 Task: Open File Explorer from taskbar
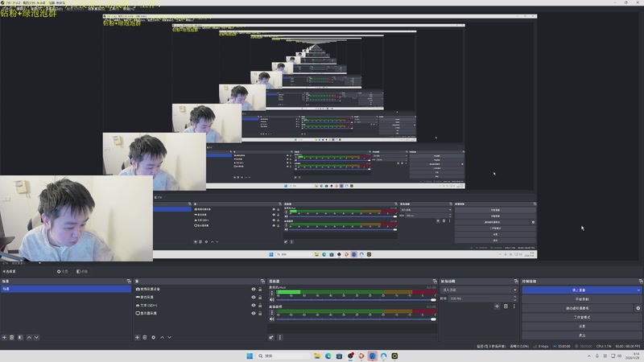(317, 356)
